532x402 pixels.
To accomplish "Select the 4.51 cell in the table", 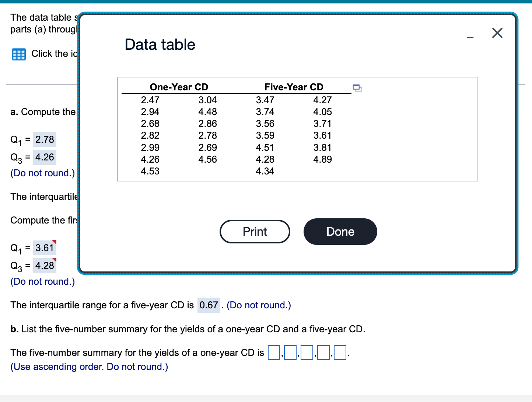I will point(265,148).
